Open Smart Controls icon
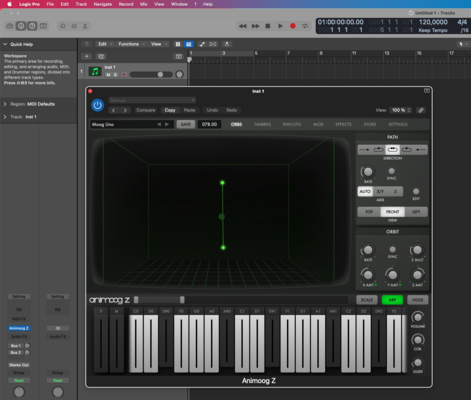This screenshot has width=471, height=400. [x=63, y=26]
